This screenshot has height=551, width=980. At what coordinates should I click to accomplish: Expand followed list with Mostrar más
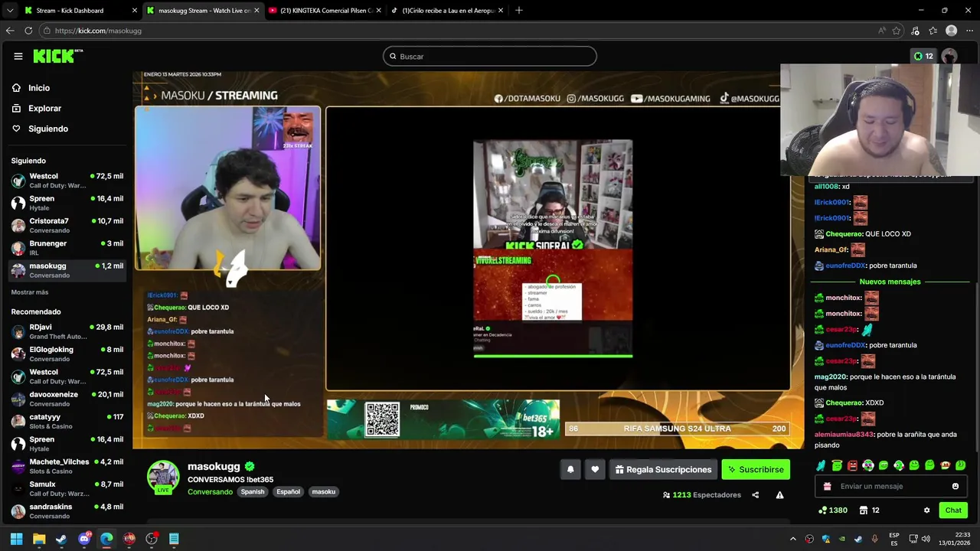click(x=29, y=292)
